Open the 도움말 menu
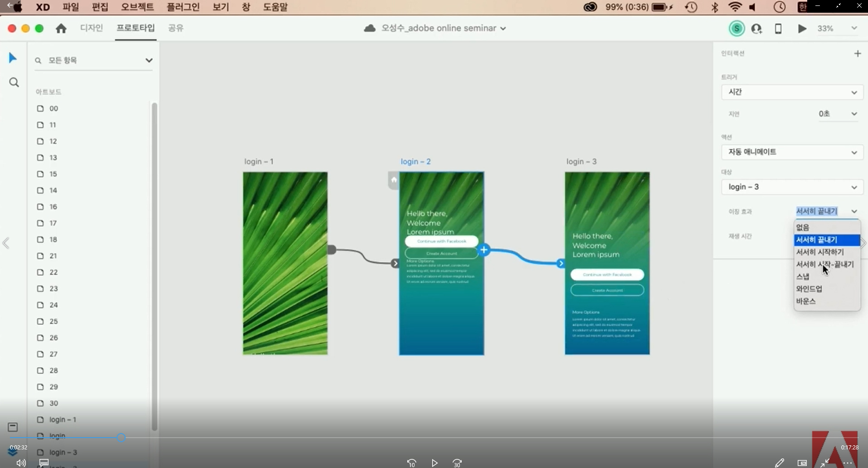 click(275, 7)
